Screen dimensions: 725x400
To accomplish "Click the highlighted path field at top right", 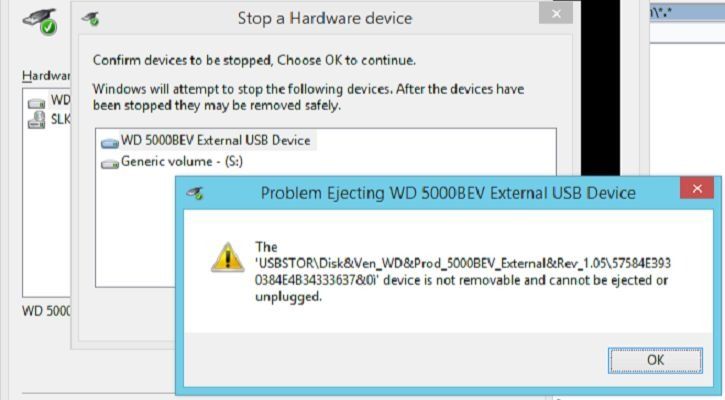I will [x=687, y=13].
